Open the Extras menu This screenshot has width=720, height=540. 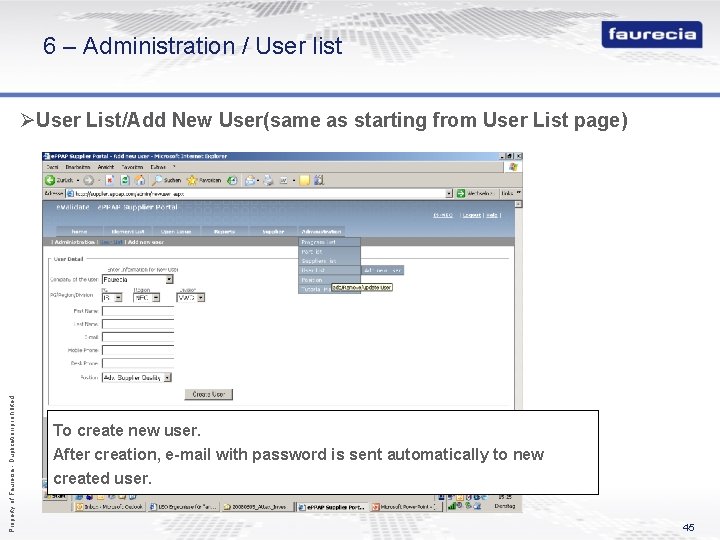[158, 167]
